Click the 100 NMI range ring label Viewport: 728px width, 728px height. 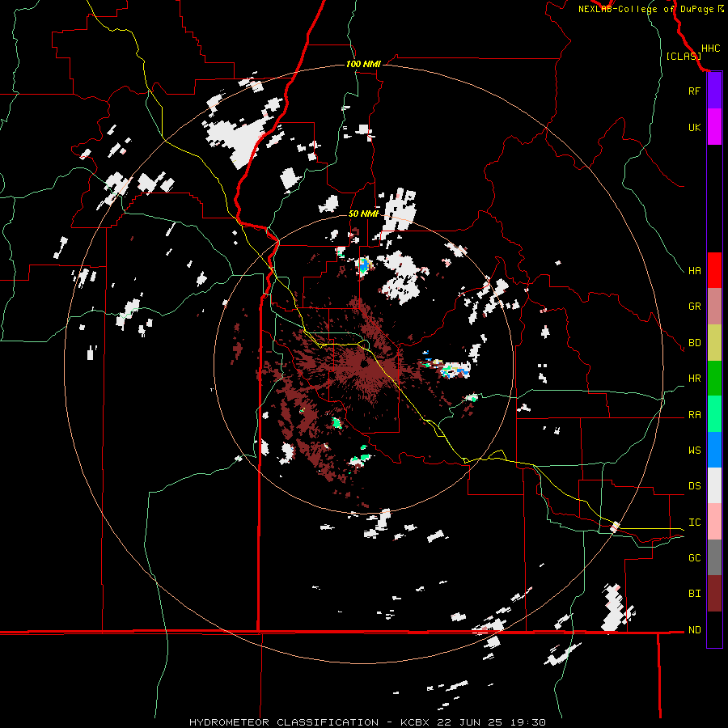(x=363, y=64)
